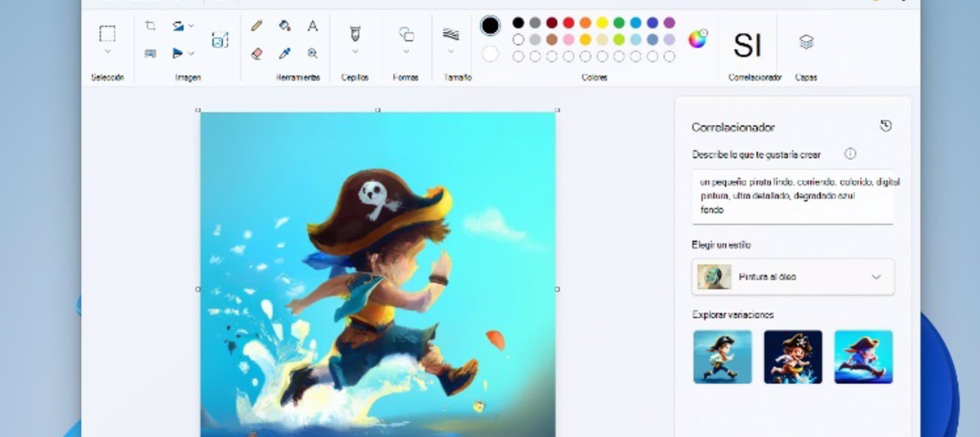Select the Pencil tool
Viewport: 980px width, 437px height.
pos(257,26)
